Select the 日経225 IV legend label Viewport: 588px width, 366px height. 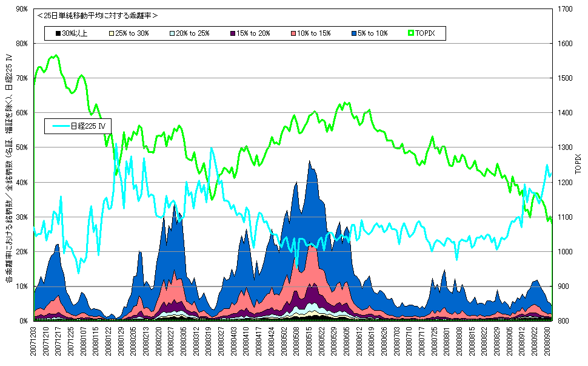click(x=88, y=126)
